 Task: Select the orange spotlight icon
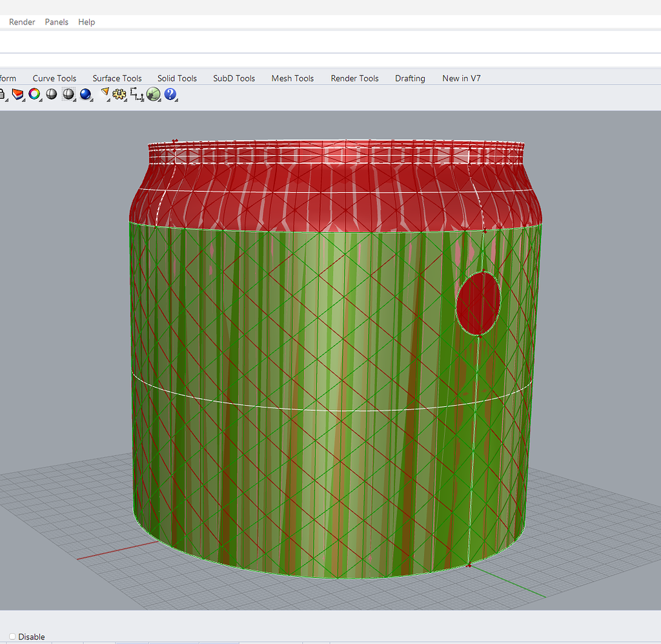(105, 94)
